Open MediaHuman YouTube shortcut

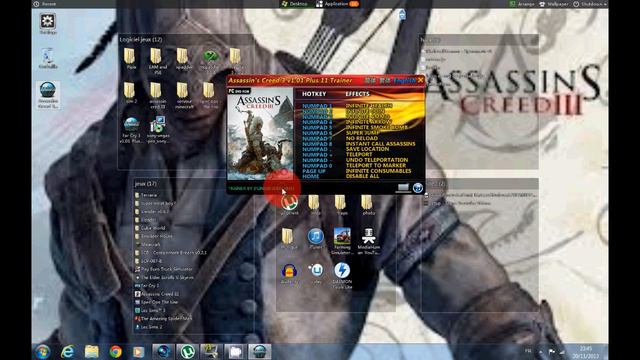pos(369,241)
